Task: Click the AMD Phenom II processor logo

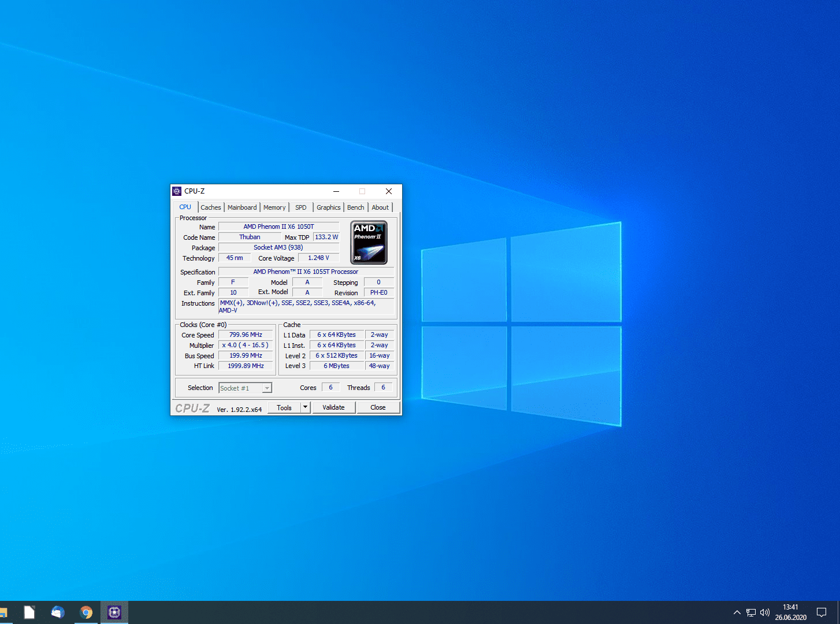Action: [369, 243]
